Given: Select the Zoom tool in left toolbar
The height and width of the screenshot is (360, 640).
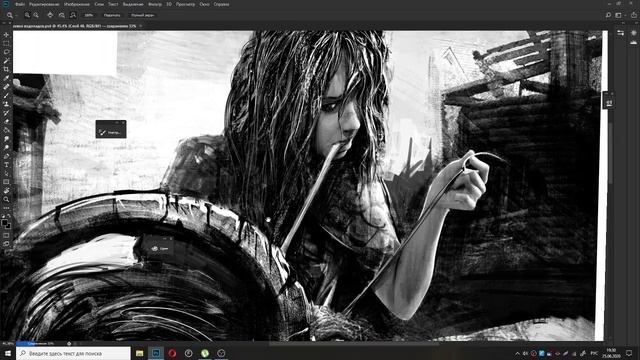Looking at the screenshot, I should pyautogui.click(x=6, y=199).
